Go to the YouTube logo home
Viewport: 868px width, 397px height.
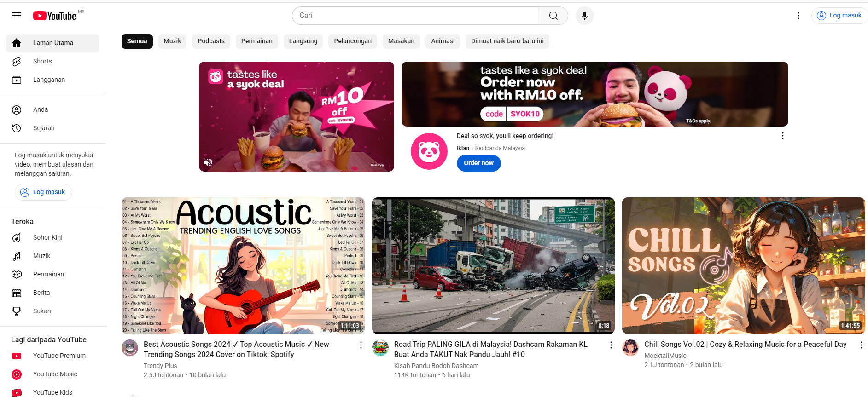(x=55, y=16)
